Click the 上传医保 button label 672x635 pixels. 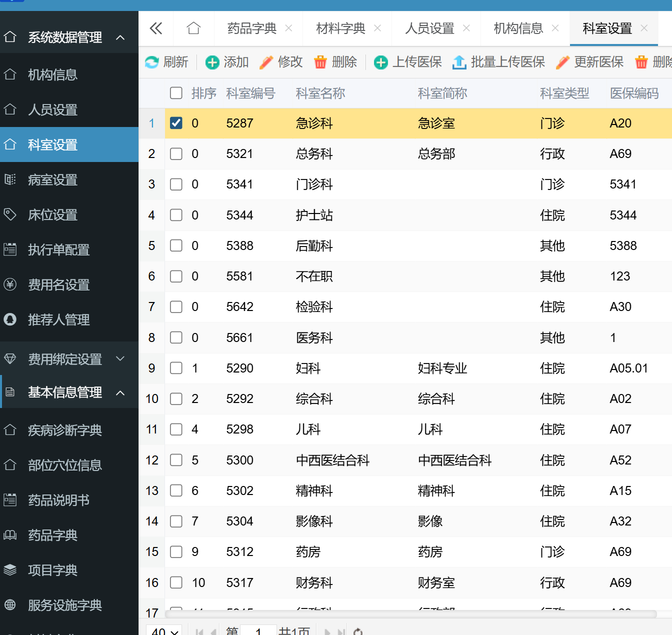[x=417, y=62]
